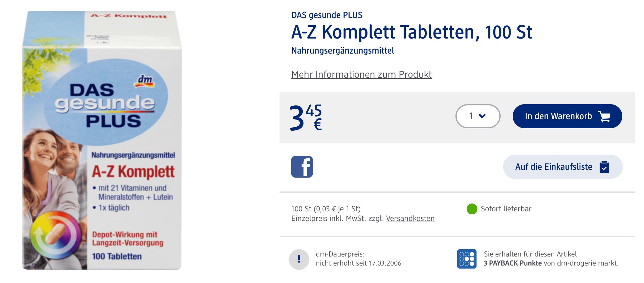Click the clipboard checkmark icon

604,167
